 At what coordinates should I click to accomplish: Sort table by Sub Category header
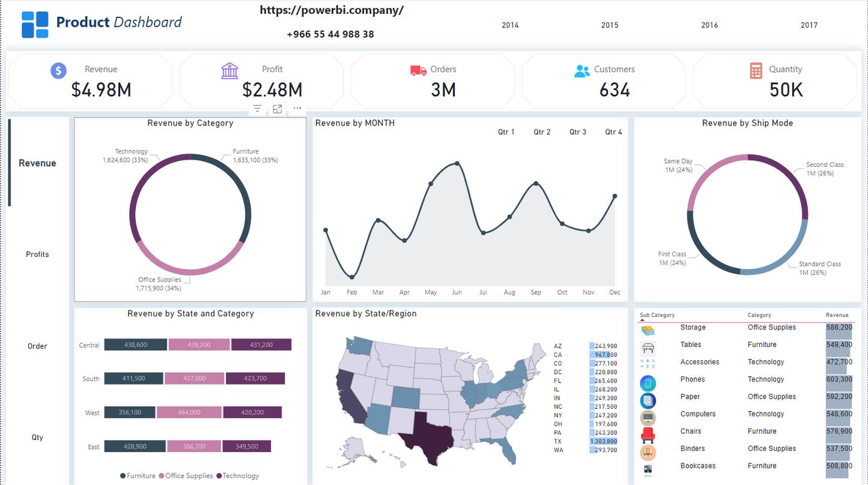click(x=657, y=315)
